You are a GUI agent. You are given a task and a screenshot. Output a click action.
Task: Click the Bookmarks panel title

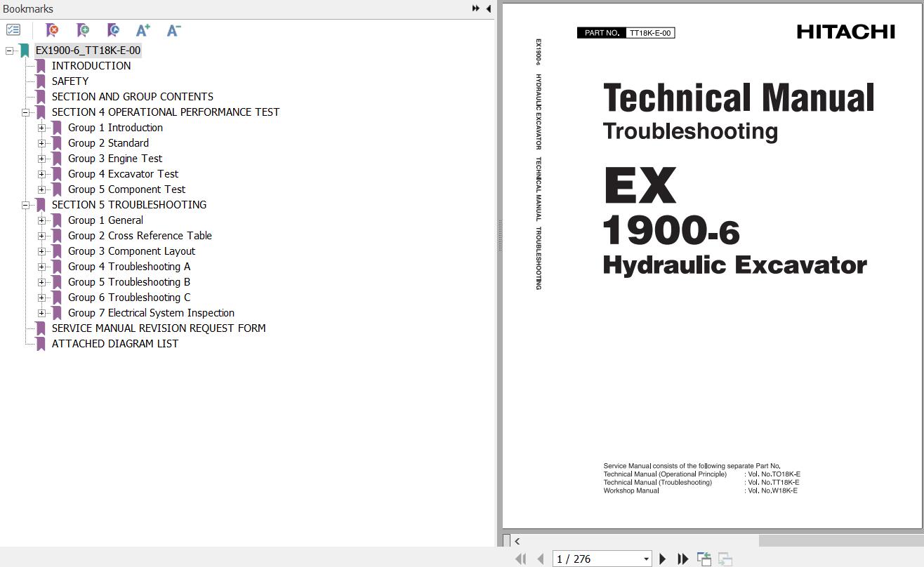click(x=28, y=9)
